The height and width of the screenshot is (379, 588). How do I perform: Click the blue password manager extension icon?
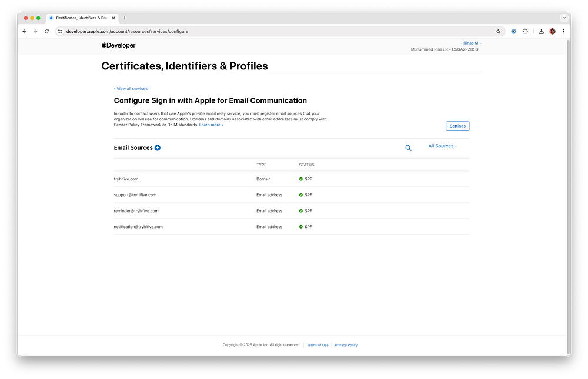(x=514, y=32)
